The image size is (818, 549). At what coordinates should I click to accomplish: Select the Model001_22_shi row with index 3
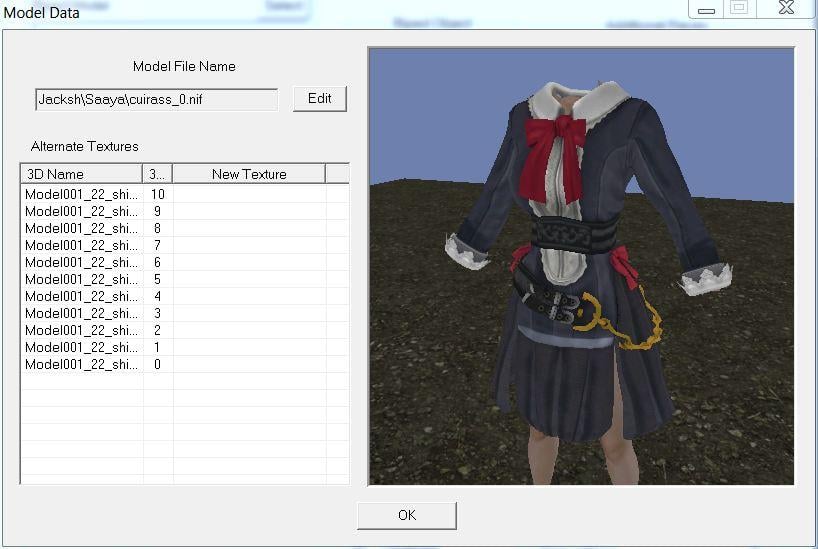pyautogui.click(x=185, y=313)
